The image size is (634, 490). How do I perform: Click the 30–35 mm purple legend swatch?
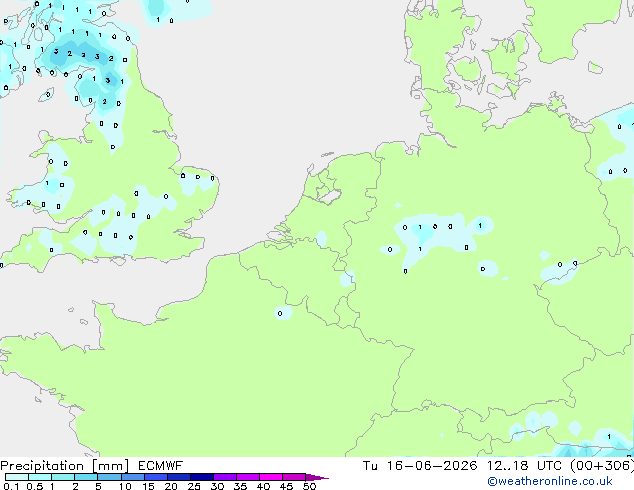point(224,477)
